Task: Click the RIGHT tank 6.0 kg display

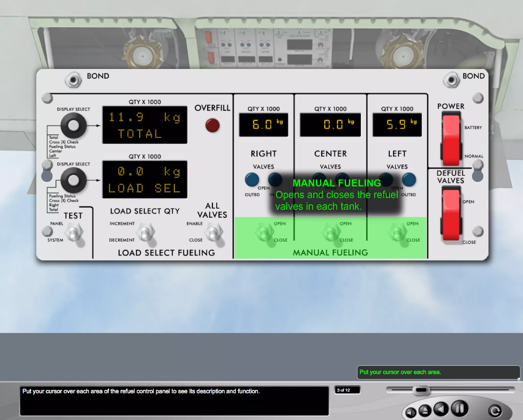Action: (264, 125)
